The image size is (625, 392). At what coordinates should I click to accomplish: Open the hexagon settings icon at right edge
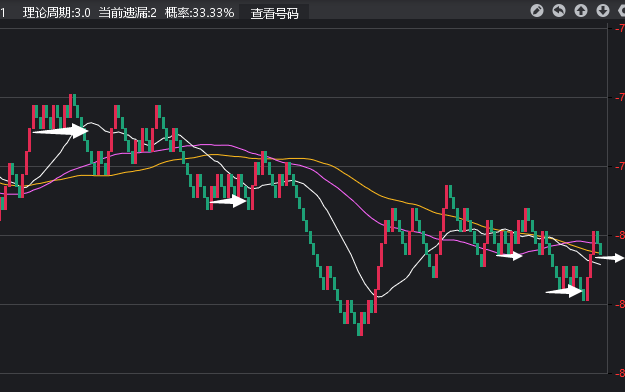click(621, 10)
